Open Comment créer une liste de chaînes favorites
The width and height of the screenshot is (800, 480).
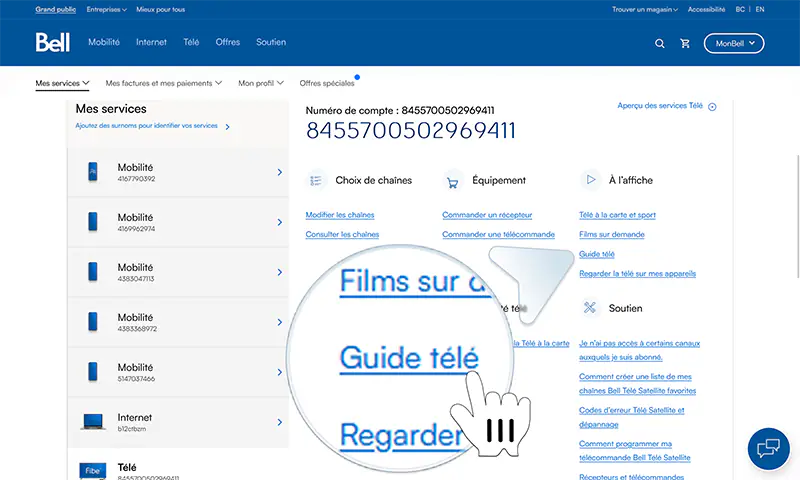tap(638, 384)
